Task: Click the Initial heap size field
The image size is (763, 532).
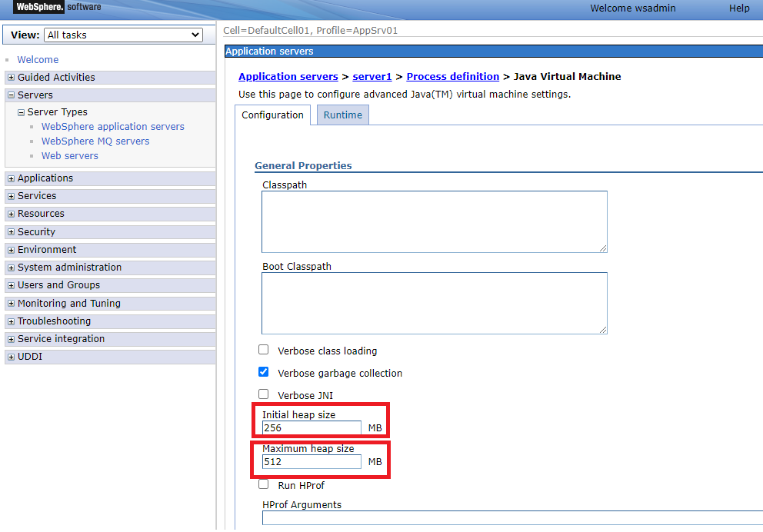Action: pyautogui.click(x=312, y=428)
